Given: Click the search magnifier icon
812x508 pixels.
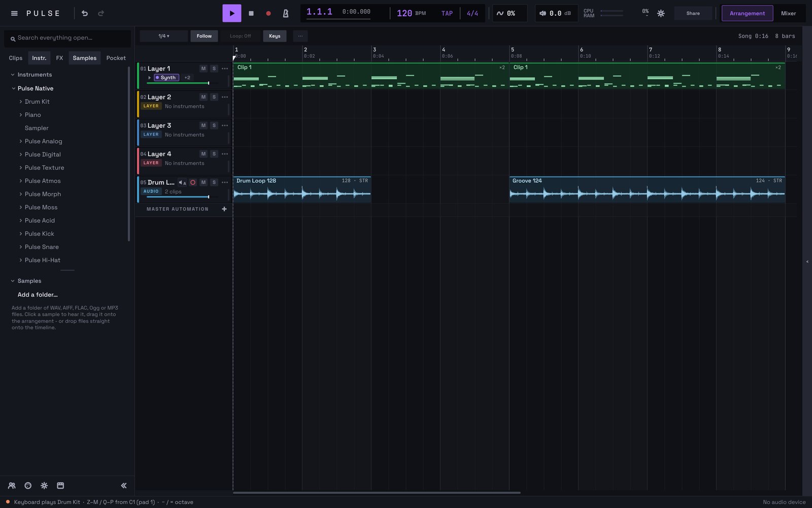Looking at the screenshot, I should click(x=13, y=38).
